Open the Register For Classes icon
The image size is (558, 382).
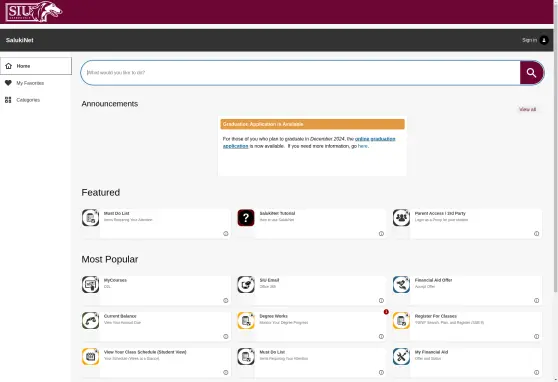[401, 320]
